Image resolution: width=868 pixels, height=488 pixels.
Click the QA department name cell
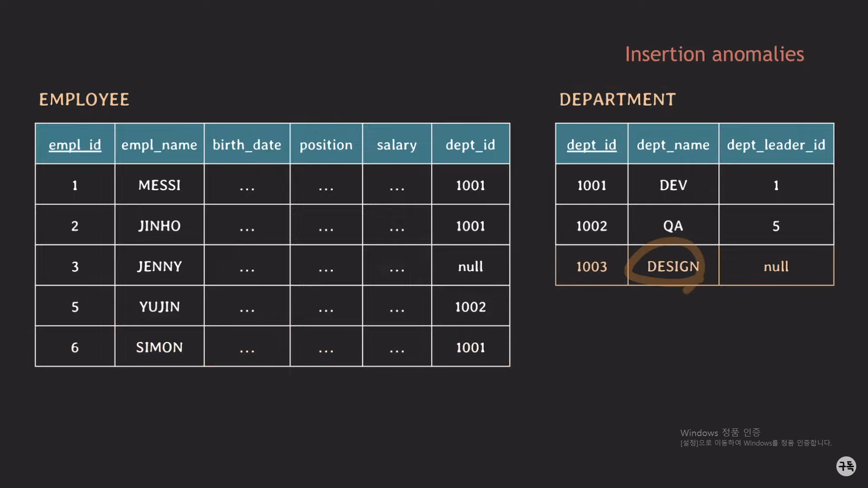click(x=673, y=226)
